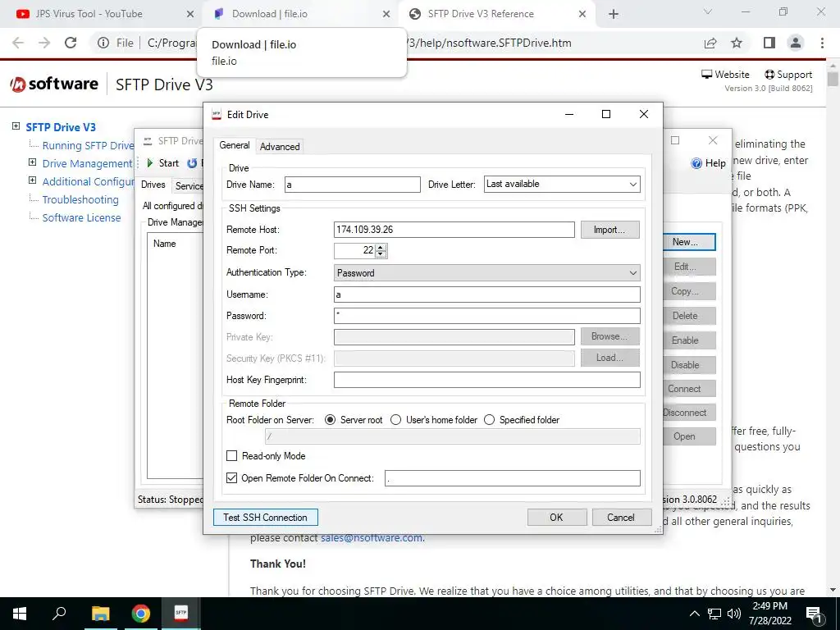Viewport: 840px width, 630px height.
Task: Open the Chrome profile avatar icon
Action: point(796,43)
